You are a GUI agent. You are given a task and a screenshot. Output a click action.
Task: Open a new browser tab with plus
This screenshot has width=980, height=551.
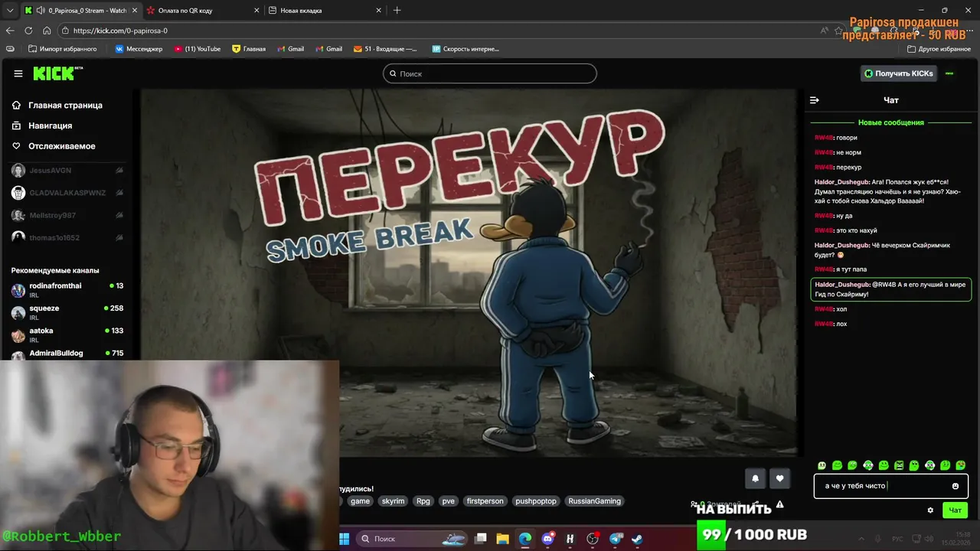pyautogui.click(x=397, y=11)
